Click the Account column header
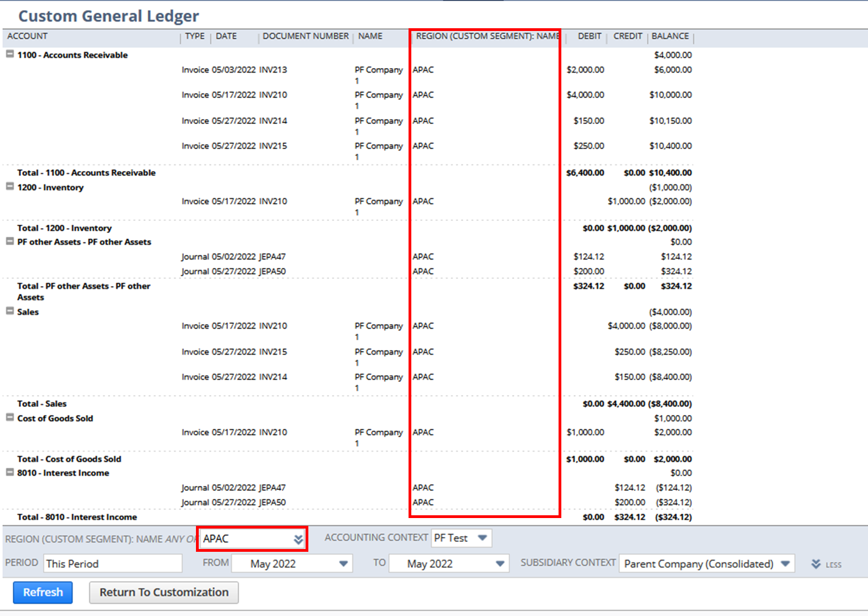 (28, 36)
